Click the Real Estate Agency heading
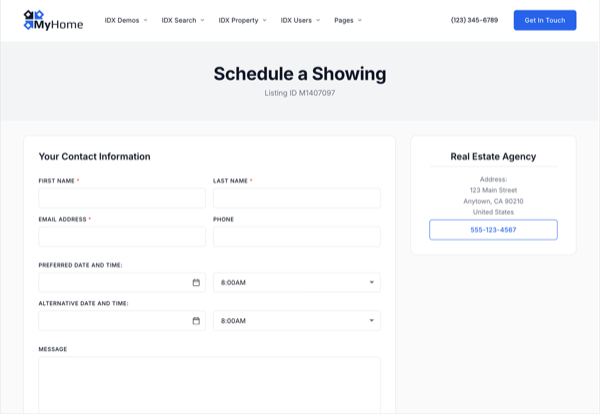Screen dimensions: 600x414 [493, 156]
